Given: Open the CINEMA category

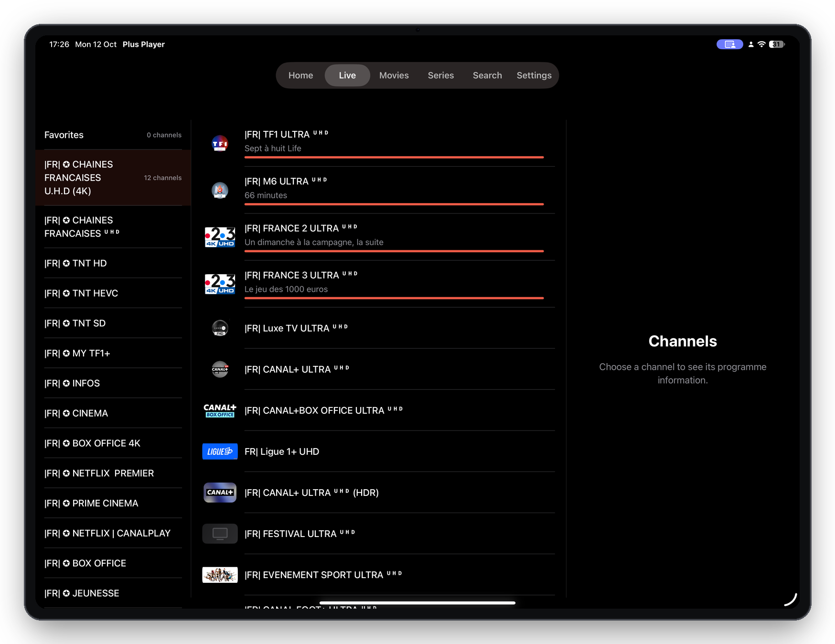Looking at the screenshot, I should 113,413.
